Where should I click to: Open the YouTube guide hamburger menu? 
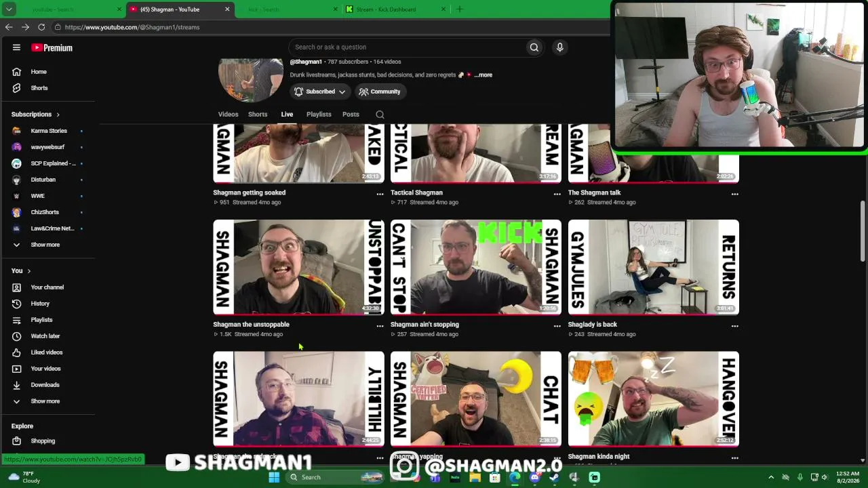[x=16, y=47]
